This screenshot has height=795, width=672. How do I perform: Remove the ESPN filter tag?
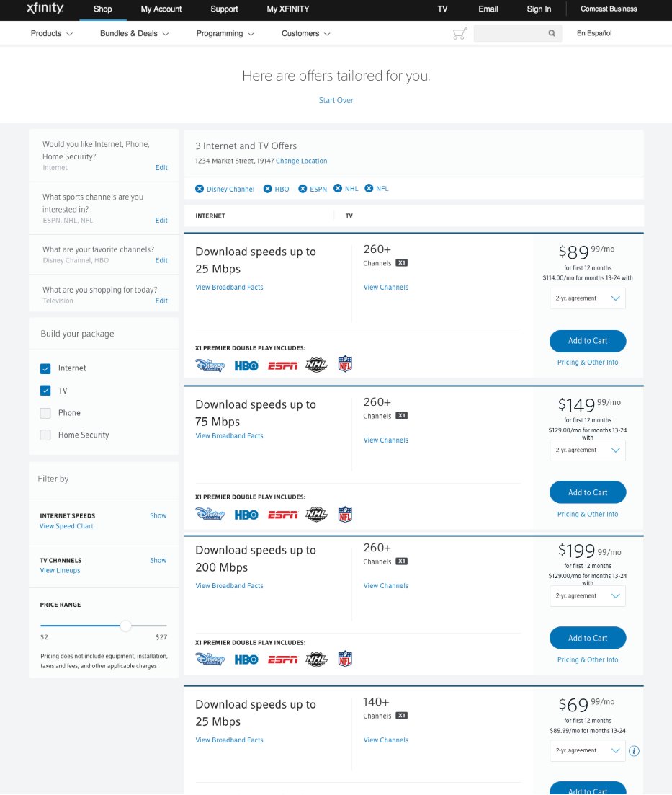click(303, 189)
